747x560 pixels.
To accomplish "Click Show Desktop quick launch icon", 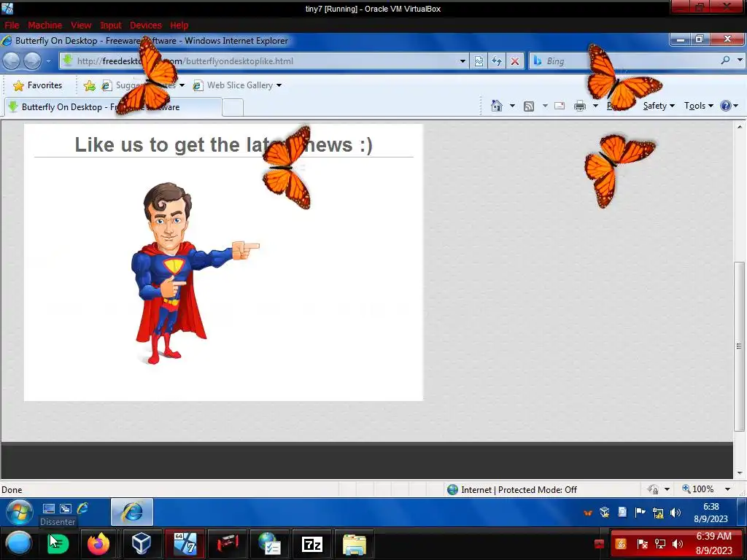I will point(49,508).
